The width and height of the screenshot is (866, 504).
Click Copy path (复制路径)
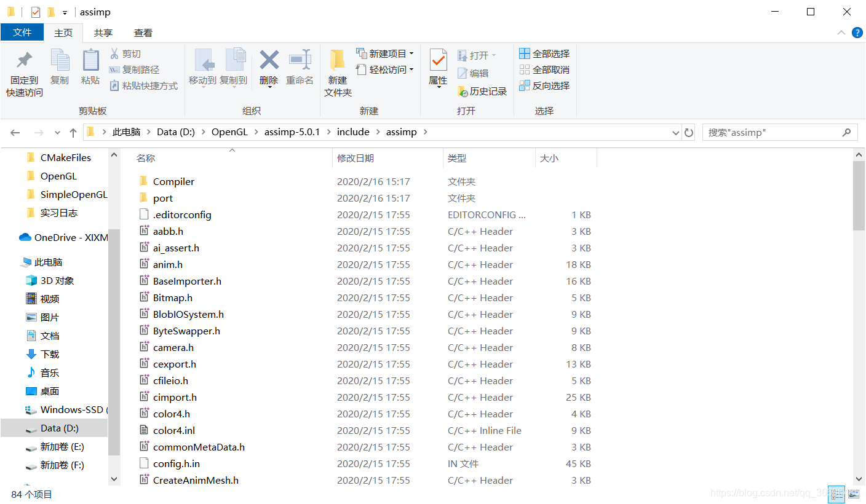pyautogui.click(x=134, y=69)
